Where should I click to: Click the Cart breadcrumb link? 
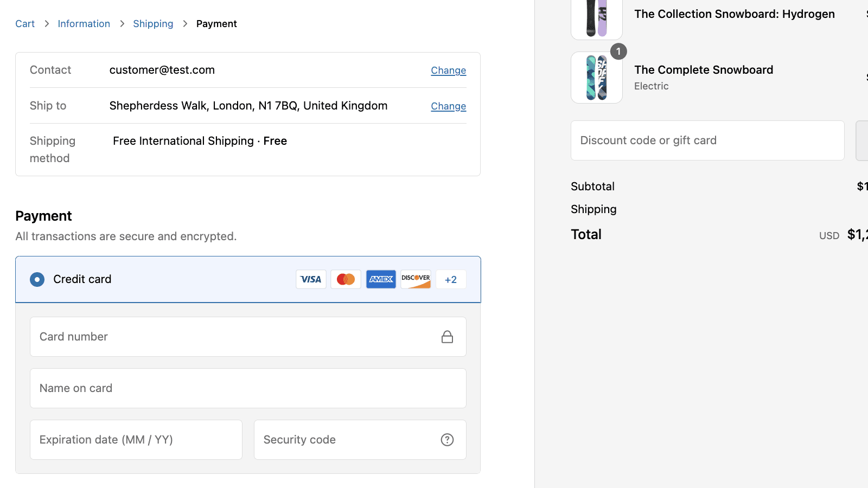tap(25, 23)
